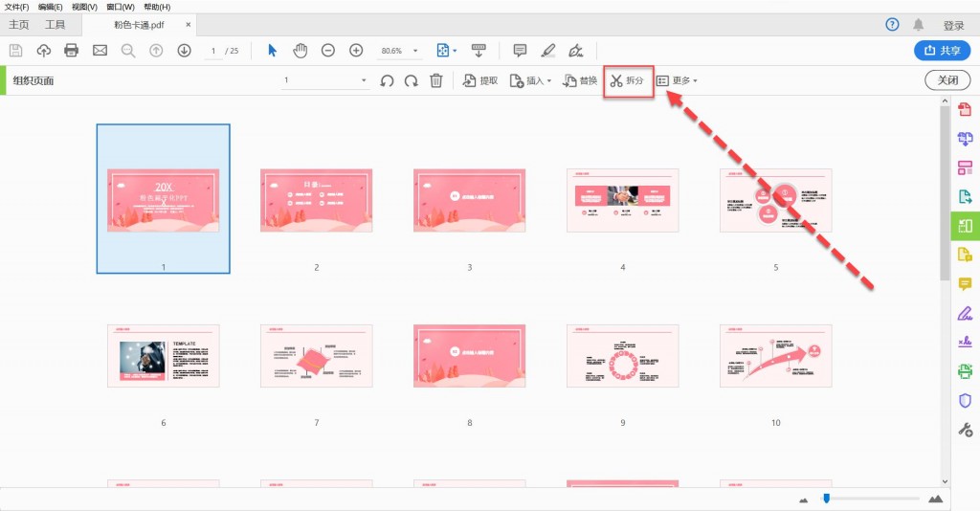The height and width of the screenshot is (511, 980).
Task: Open the Insert (插入) dropdown
Action: (x=530, y=80)
